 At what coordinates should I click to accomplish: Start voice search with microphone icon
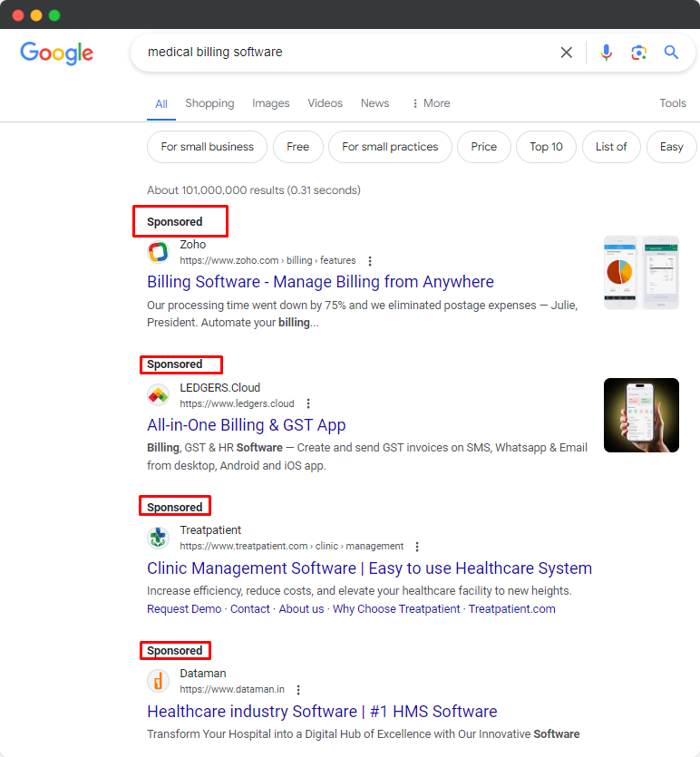point(606,53)
